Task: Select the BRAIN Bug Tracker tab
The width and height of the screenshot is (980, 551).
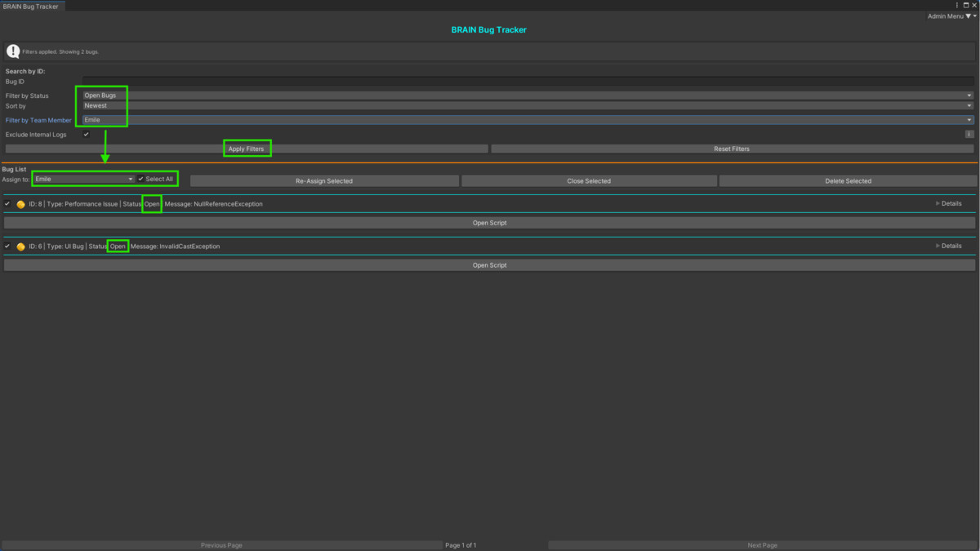Action: (33, 6)
